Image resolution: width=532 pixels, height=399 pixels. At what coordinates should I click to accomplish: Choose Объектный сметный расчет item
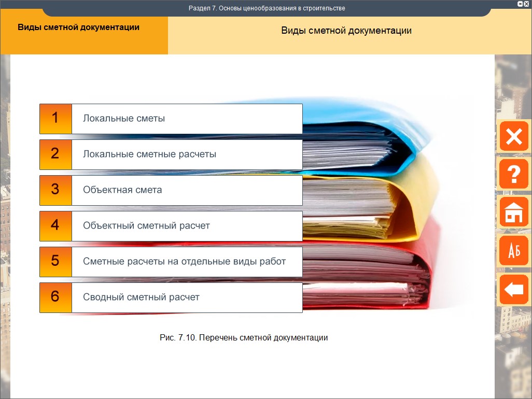pyautogui.click(x=187, y=226)
